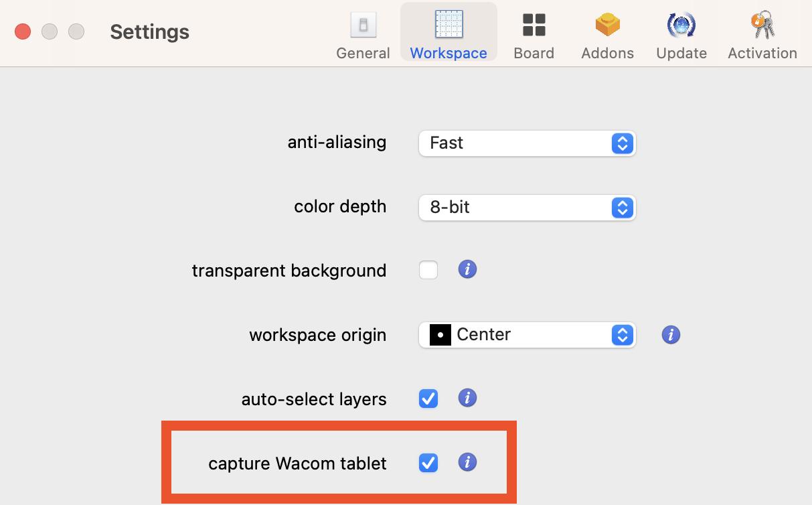View info about auto-select layers
The height and width of the screenshot is (505, 812).
[467, 398]
